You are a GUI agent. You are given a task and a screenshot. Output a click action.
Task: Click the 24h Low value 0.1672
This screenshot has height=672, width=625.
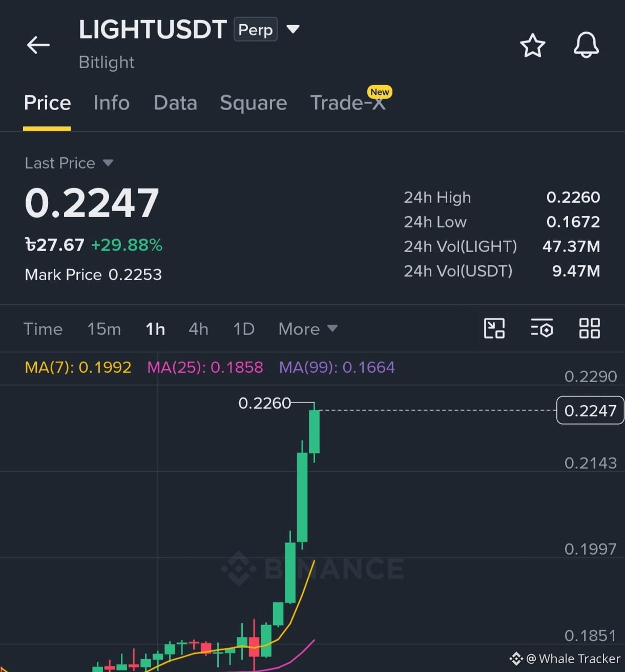573,222
